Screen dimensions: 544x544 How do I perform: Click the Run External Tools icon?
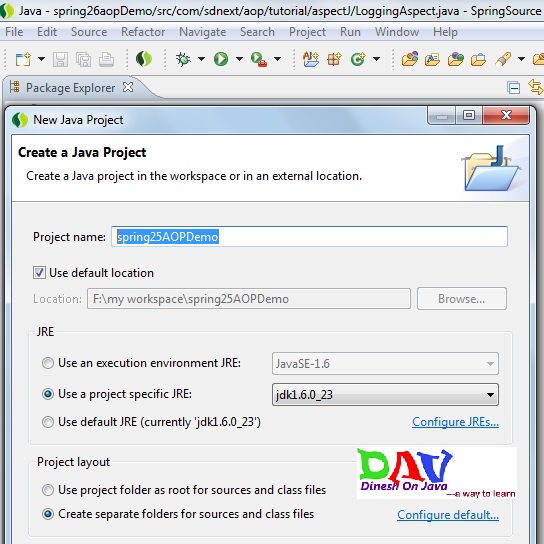(258, 59)
